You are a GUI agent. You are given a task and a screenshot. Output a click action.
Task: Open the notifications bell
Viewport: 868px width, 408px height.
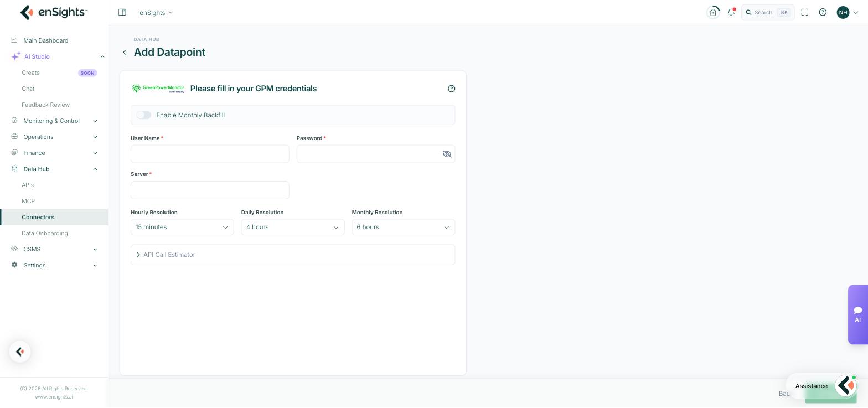(731, 12)
